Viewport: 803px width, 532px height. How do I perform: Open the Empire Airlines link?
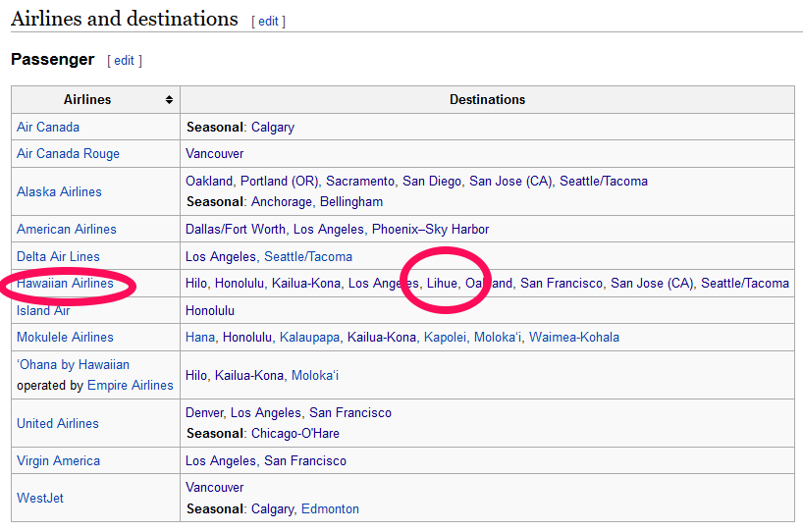131,385
